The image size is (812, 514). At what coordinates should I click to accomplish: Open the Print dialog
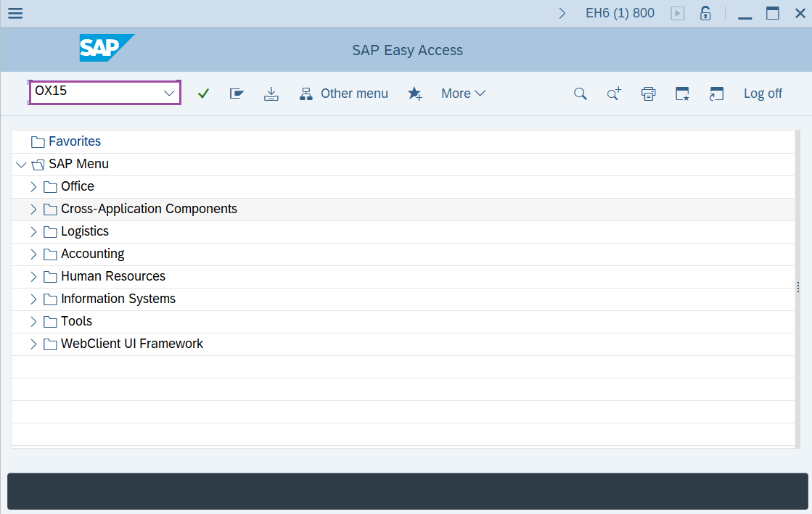click(x=648, y=93)
